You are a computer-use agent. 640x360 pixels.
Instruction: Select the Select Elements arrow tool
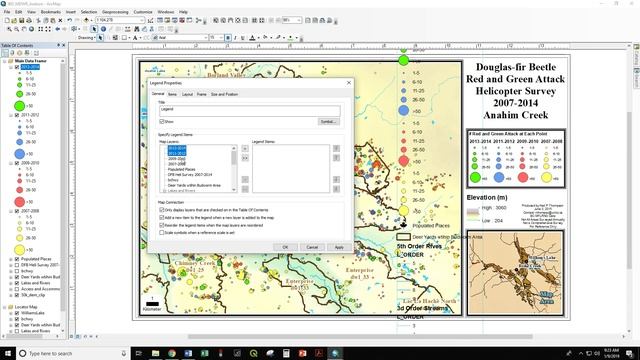coord(94,29)
